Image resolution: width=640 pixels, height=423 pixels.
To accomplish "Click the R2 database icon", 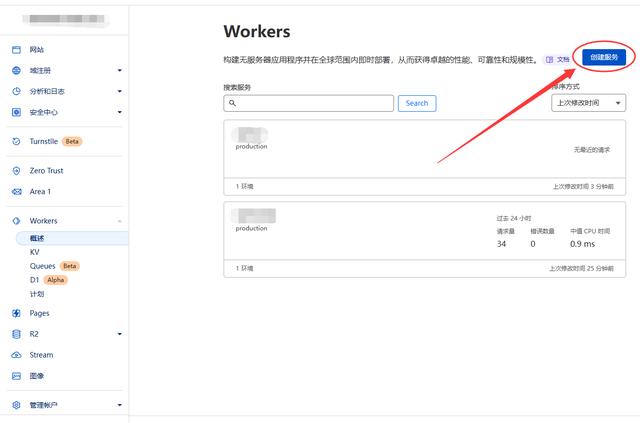I will (16, 334).
